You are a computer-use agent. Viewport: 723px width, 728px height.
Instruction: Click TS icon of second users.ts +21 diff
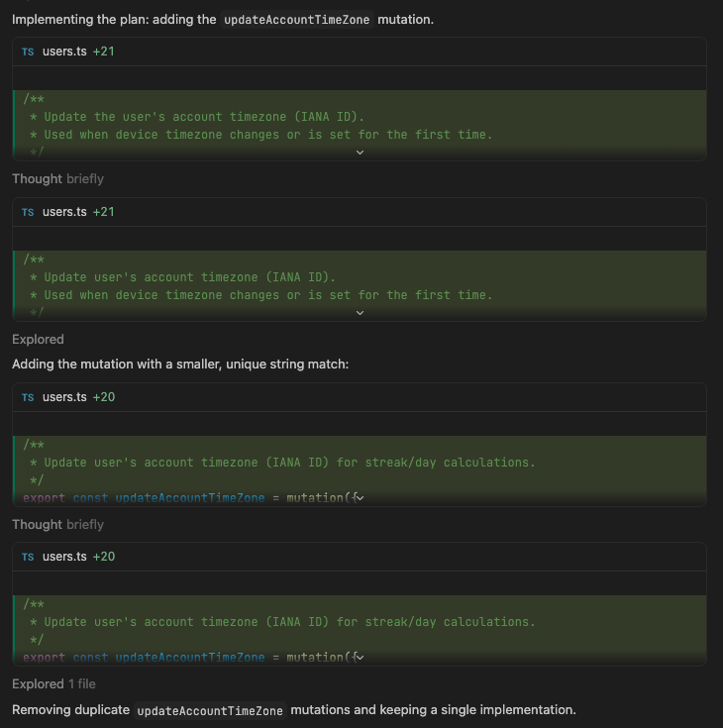[x=28, y=213]
